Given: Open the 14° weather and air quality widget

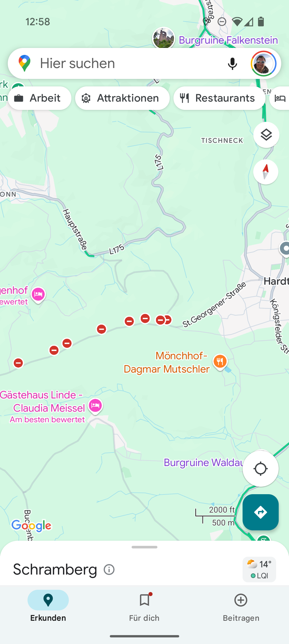Looking at the screenshot, I should pyautogui.click(x=259, y=569).
